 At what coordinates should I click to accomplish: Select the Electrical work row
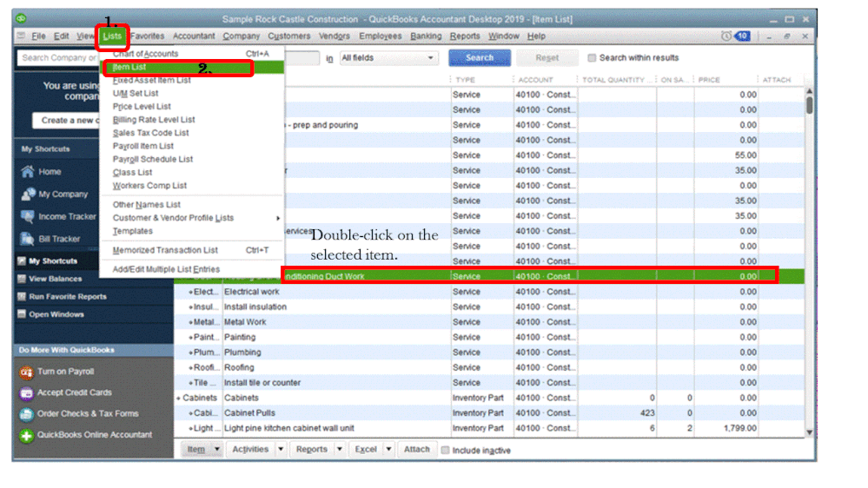pyautogui.click(x=489, y=292)
